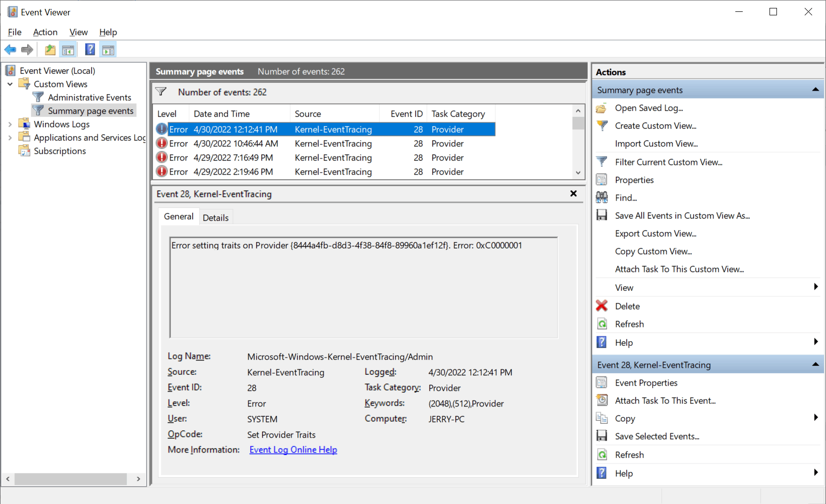Select Summary page events tree item
The width and height of the screenshot is (826, 504).
click(91, 111)
